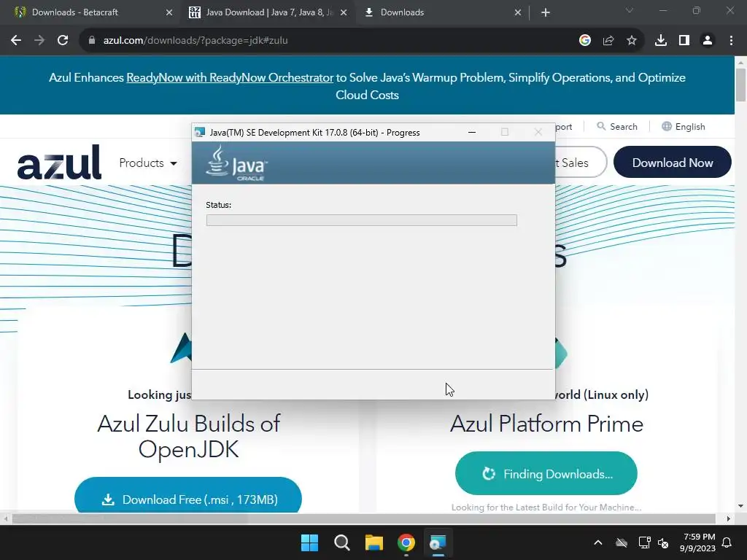
Task: Click the muted volume tray icon
Action: coord(663,542)
